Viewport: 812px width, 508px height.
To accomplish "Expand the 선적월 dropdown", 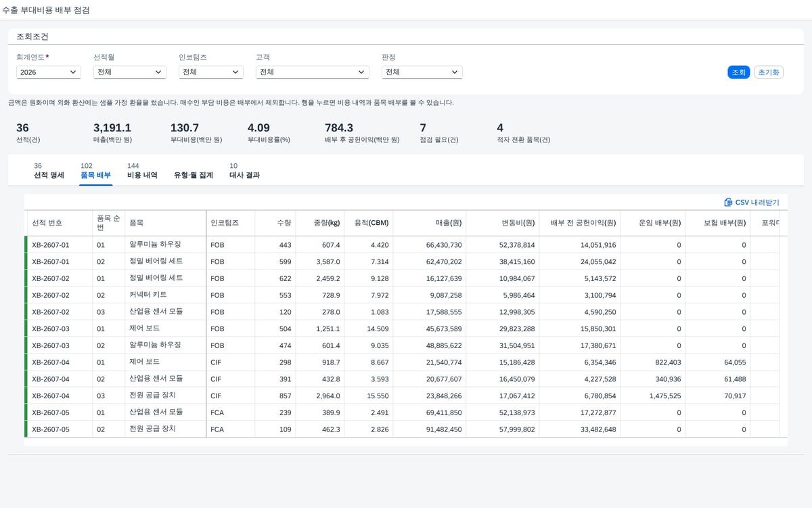I will tap(130, 72).
